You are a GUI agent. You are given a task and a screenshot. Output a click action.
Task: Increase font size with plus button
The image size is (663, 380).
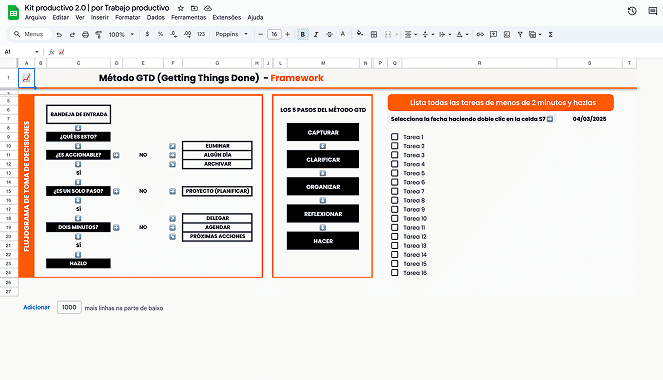(288, 34)
